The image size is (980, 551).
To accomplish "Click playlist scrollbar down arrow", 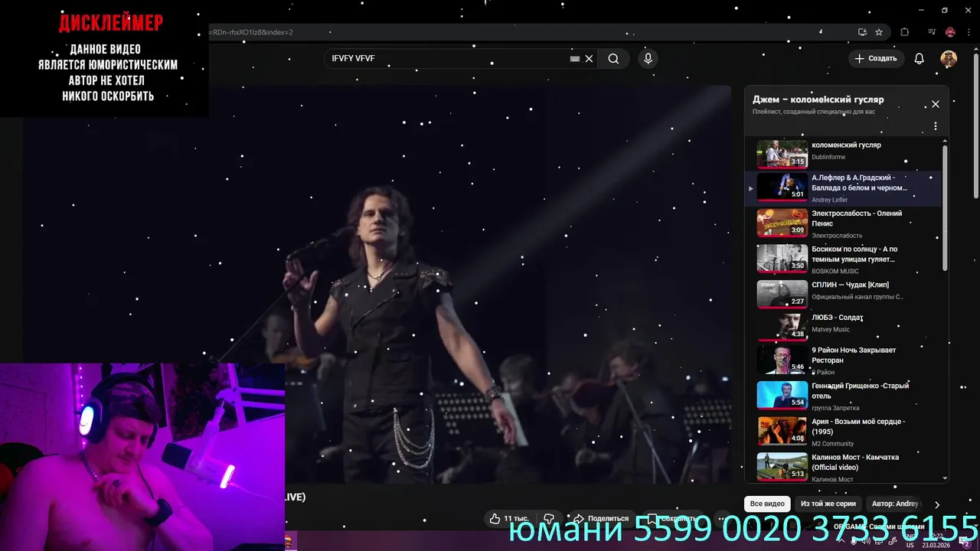I will (945, 478).
